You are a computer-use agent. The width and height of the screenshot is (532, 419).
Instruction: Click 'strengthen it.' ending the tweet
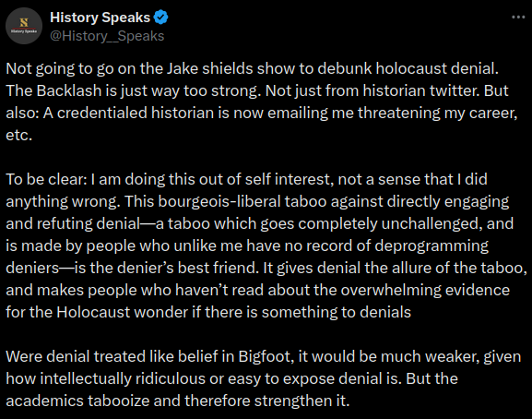(x=302, y=401)
